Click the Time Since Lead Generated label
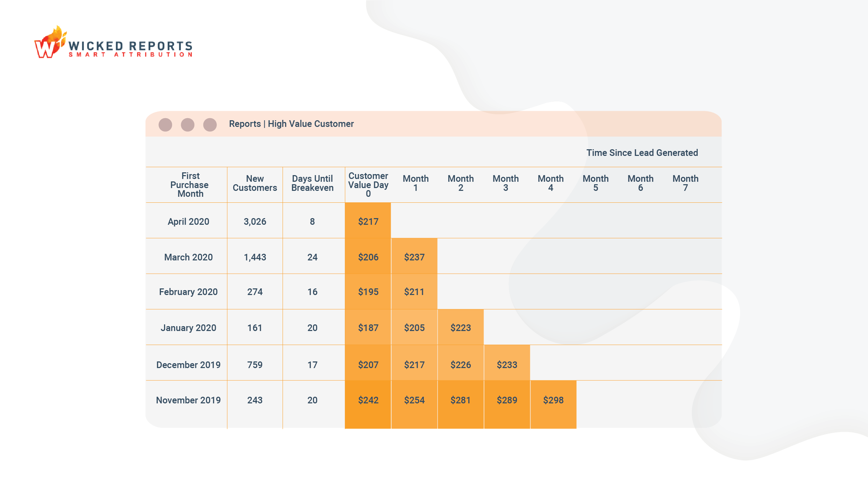The height and width of the screenshot is (496, 868). tap(642, 153)
